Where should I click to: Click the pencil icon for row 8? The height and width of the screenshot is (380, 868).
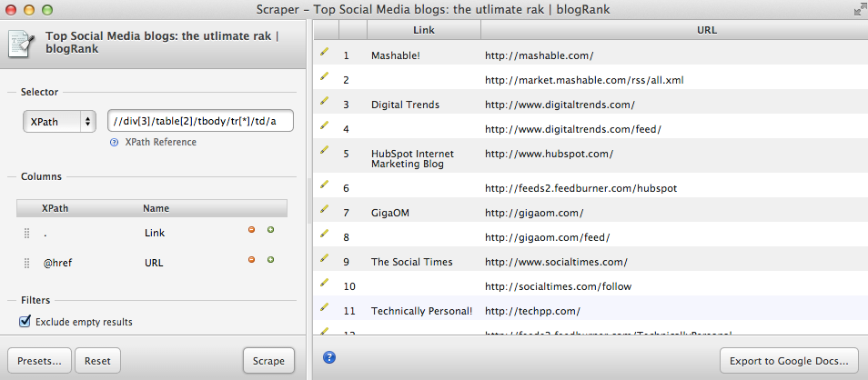pyautogui.click(x=325, y=233)
